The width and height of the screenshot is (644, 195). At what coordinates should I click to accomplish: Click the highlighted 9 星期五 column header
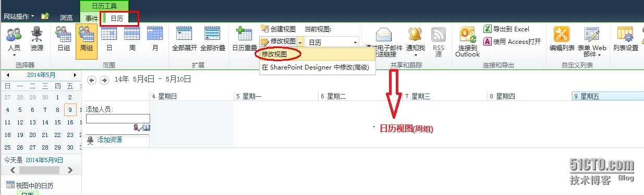pyautogui.click(x=608, y=96)
